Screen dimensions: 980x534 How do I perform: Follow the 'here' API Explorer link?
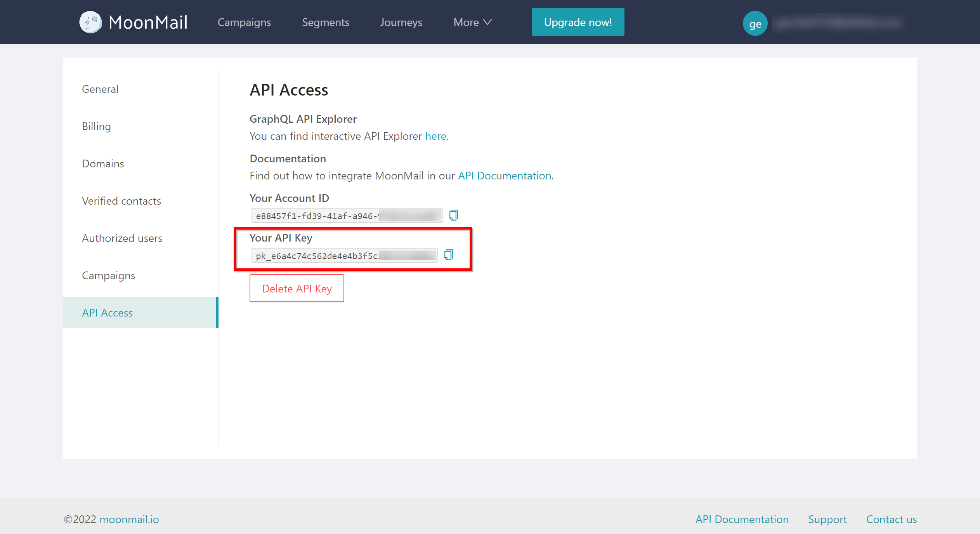[435, 136]
